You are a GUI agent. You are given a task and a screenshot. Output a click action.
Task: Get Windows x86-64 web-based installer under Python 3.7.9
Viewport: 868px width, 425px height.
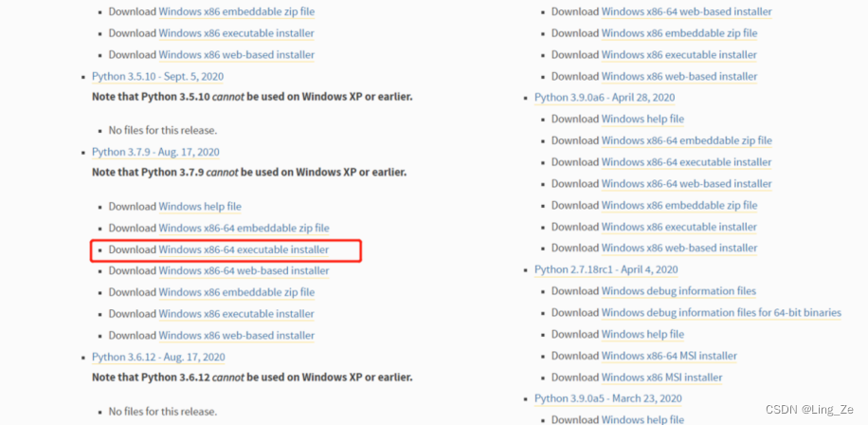point(244,270)
